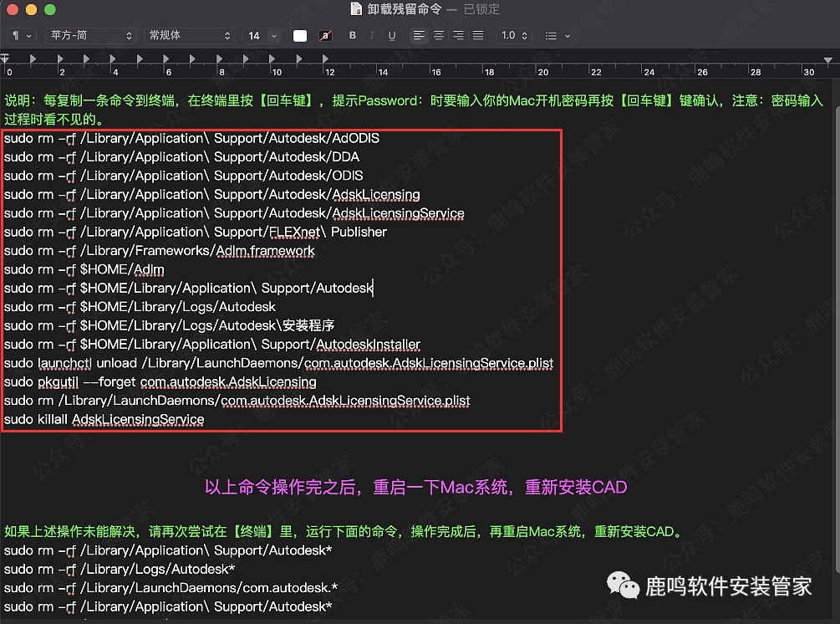The image size is (840, 624).
Task: Justify the text alignment
Action: click(x=478, y=36)
